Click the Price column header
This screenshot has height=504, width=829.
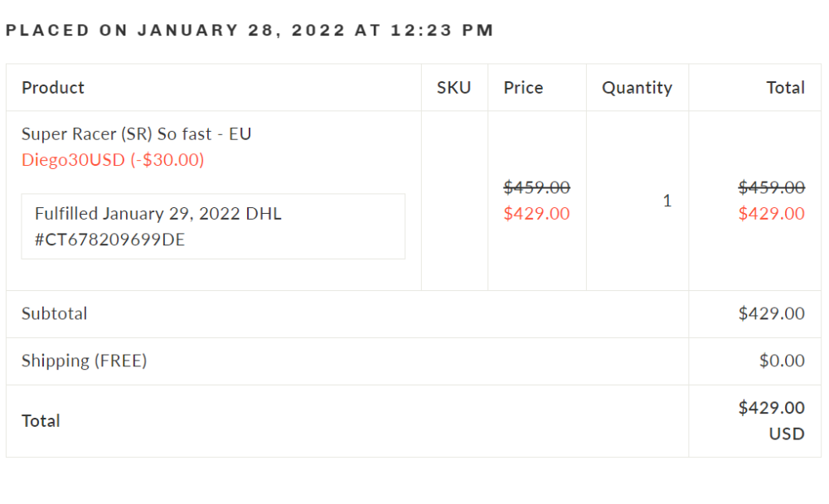[x=523, y=88]
